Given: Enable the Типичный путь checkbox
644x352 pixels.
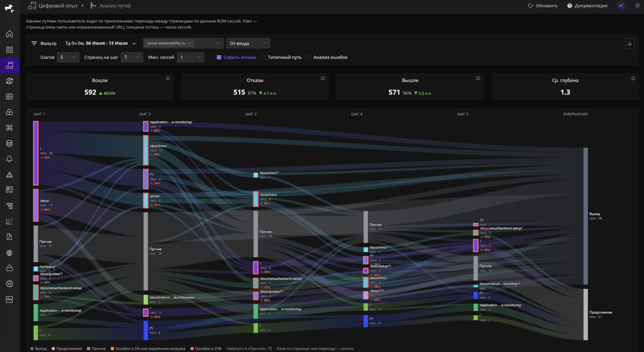Looking at the screenshot, I should click(263, 57).
